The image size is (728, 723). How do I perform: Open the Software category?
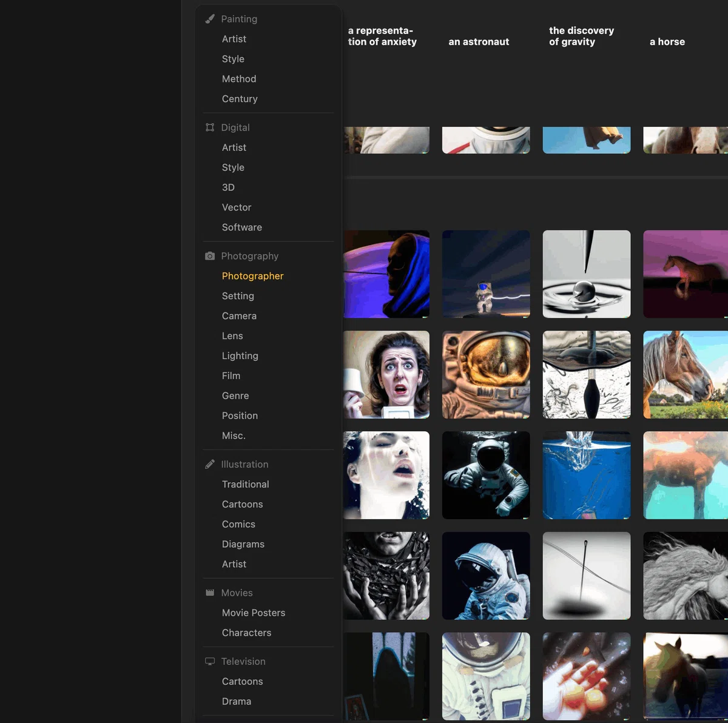(242, 227)
